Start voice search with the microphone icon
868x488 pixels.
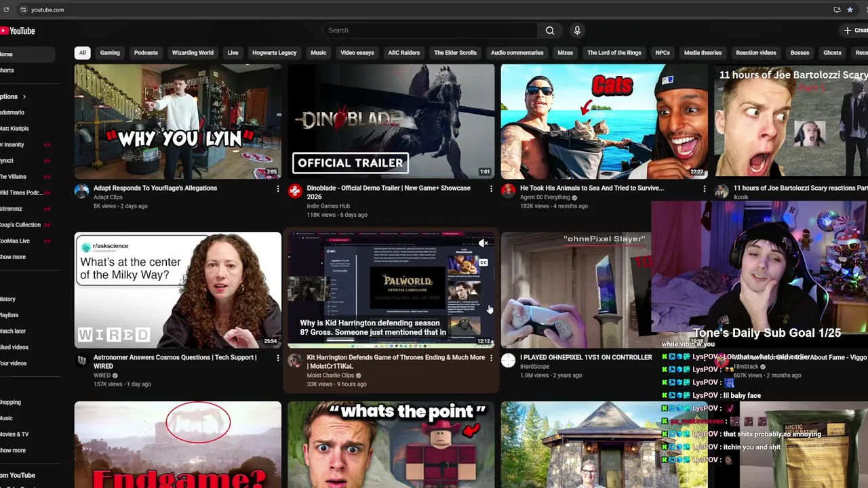tap(577, 30)
